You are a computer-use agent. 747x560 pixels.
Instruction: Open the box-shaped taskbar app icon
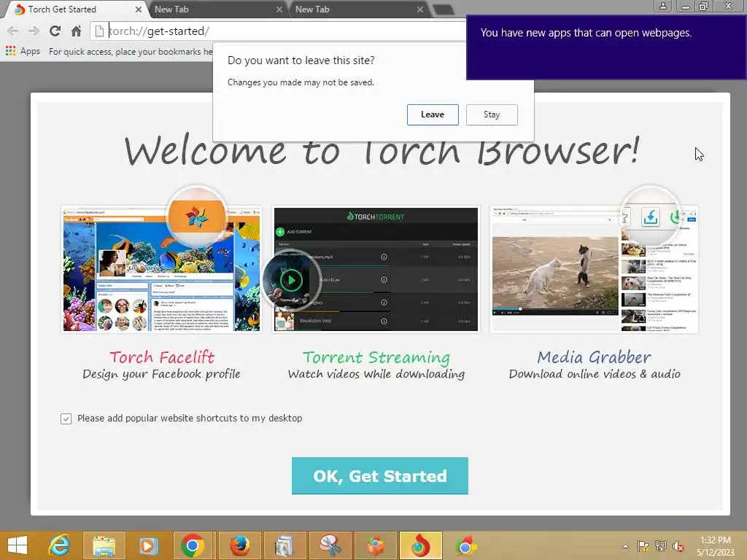375,545
